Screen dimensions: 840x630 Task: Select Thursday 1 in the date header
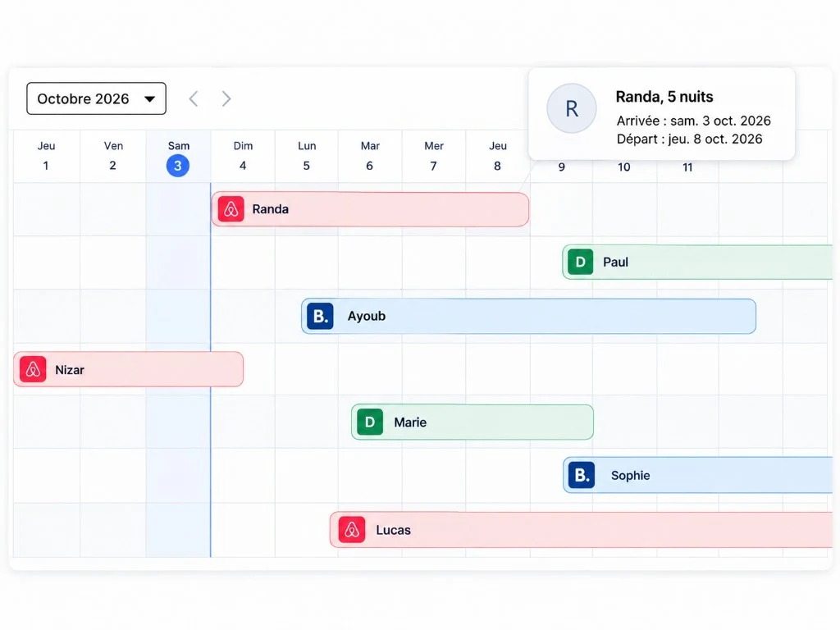46,156
